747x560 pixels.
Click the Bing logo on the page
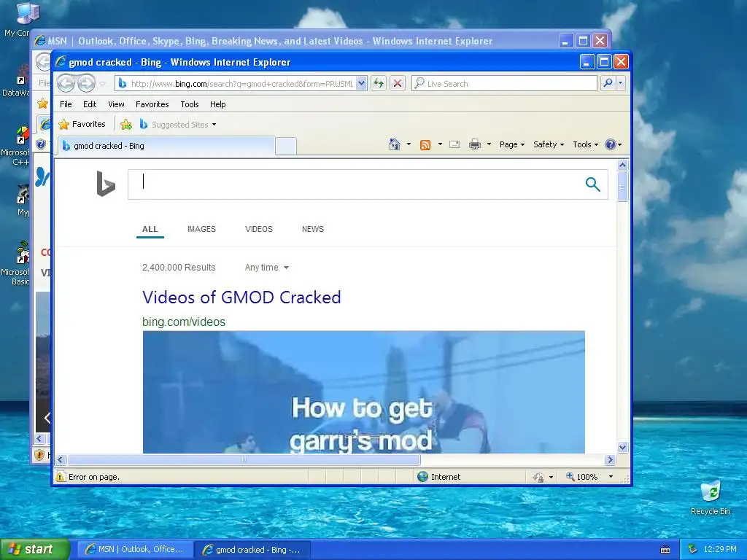(106, 184)
